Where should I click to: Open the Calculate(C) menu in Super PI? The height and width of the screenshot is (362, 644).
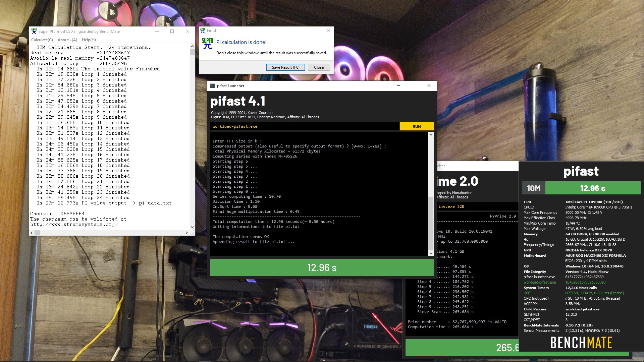pos(42,40)
